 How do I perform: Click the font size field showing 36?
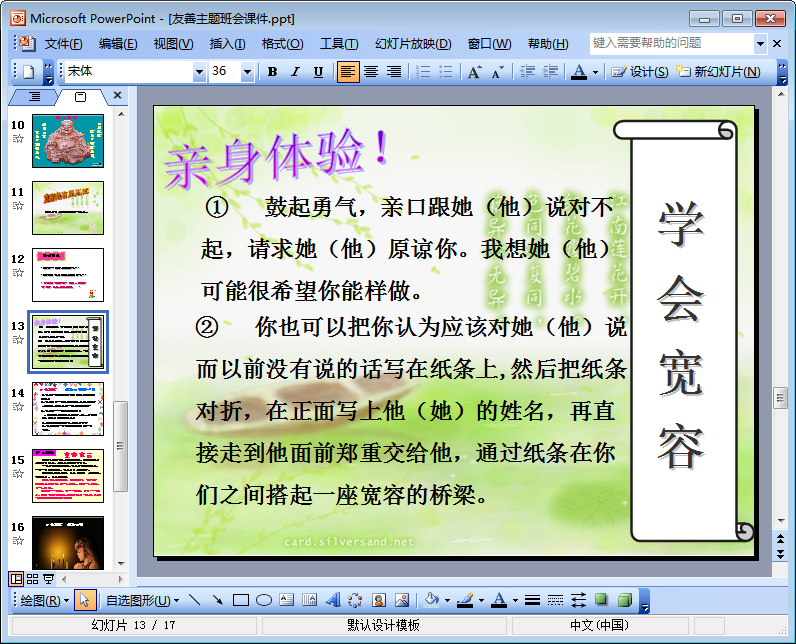[225, 72]
